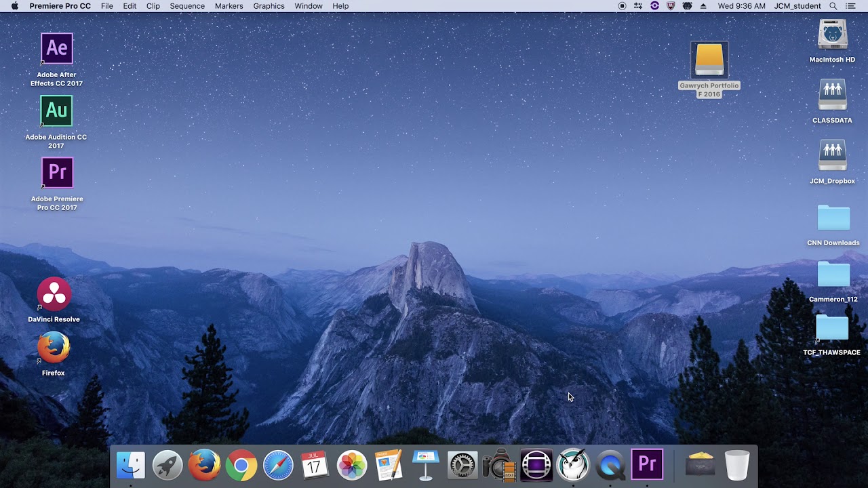Open the Markers menu
The width and height of the screenshot is (868, 488).
tap(229, 6)
